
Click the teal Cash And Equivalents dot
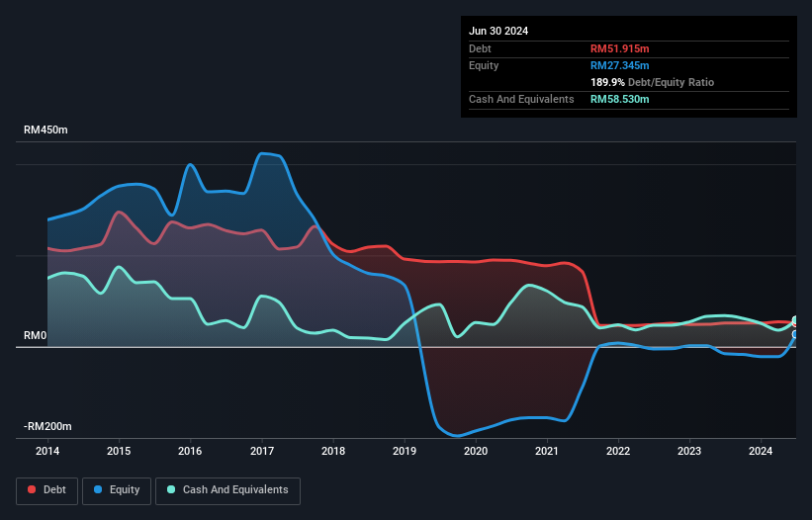[x=171, y=489]
